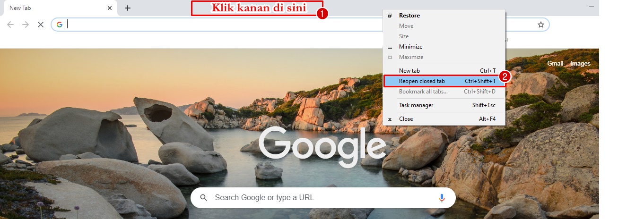644x219 pixels.
Task: Bookmark this page with star icon
Action: coord(541,25)
